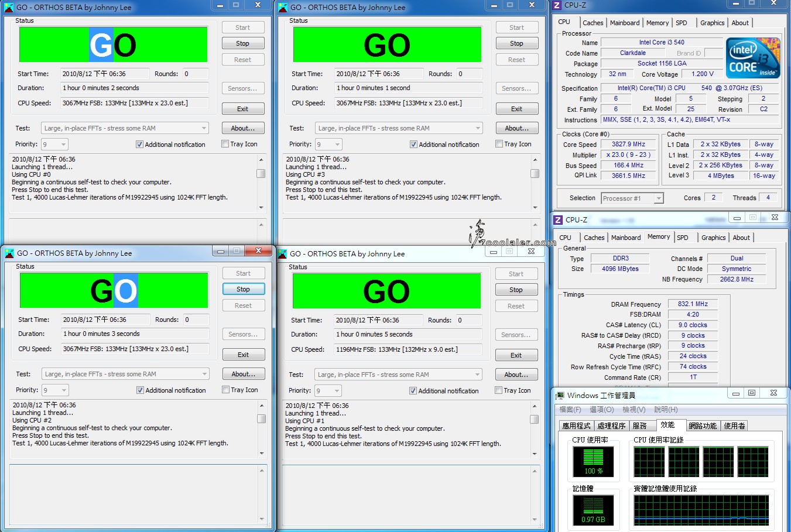The width and height of the screenshot is (791, 532).
Task: Open the Processor #1 Selection dropdown in CPU-Z
Action: (632, 198)
